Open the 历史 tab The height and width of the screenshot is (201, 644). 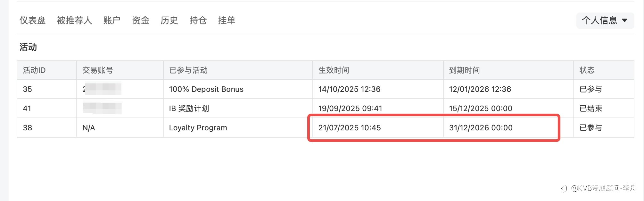pos(169,21)
